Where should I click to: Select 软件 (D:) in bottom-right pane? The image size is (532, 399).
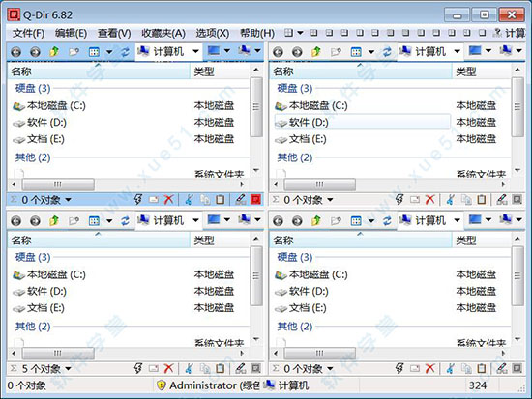click(301, 292)
